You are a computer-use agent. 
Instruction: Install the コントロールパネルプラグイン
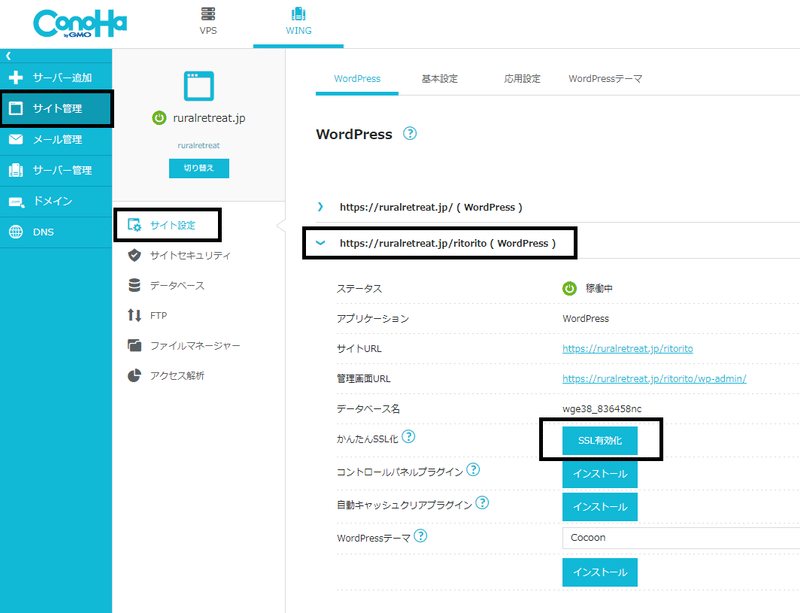coord(600,474)
